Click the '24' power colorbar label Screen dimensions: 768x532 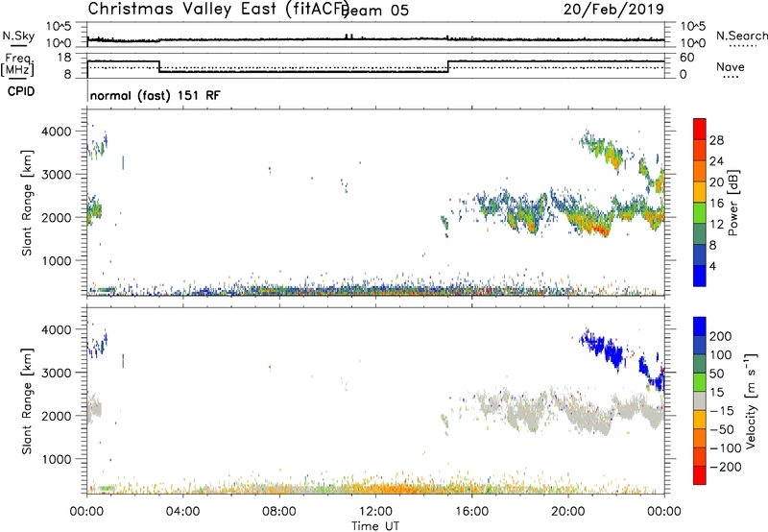716,161
